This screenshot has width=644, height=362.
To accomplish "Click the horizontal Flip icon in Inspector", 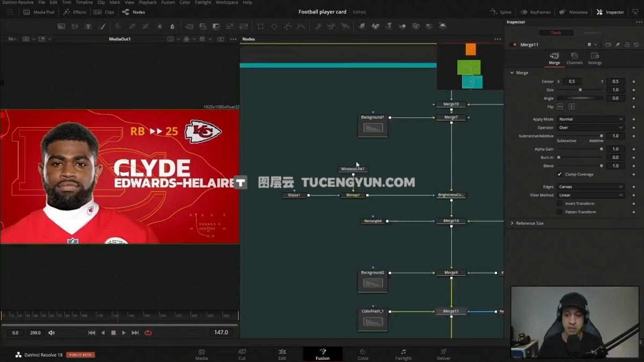I will click(560, 107).
